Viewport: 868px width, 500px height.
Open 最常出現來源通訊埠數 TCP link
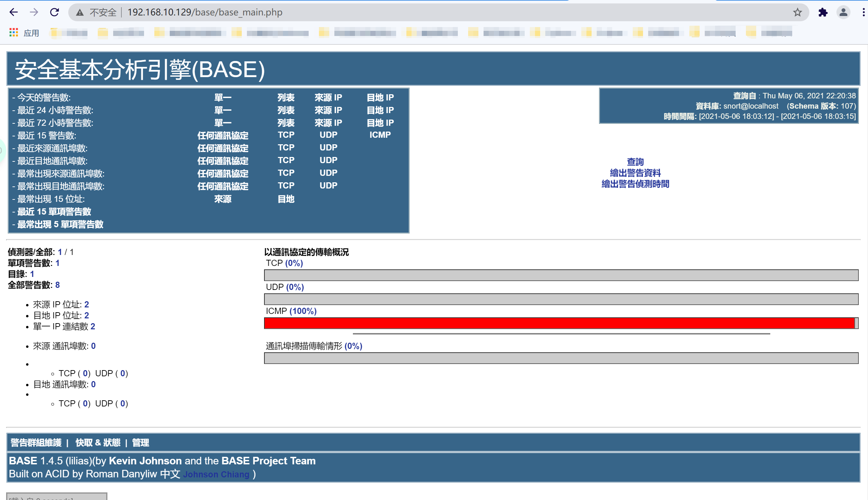286,173
